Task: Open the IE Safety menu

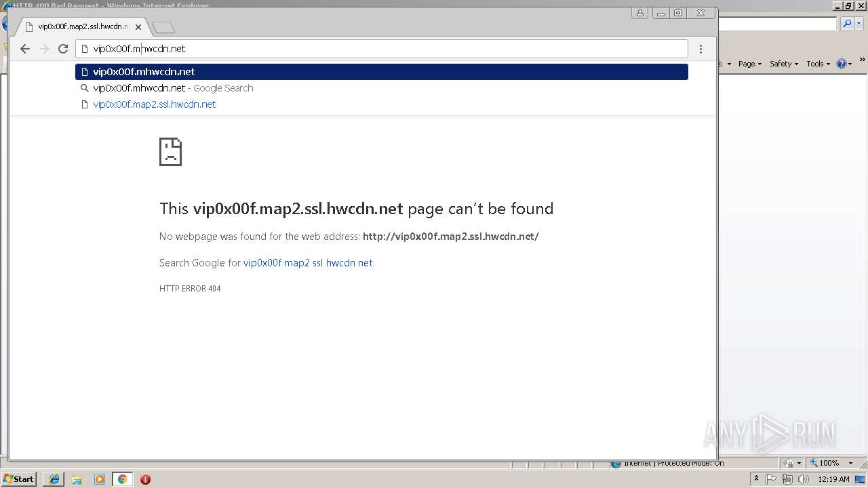Action: tap(784, 64)
